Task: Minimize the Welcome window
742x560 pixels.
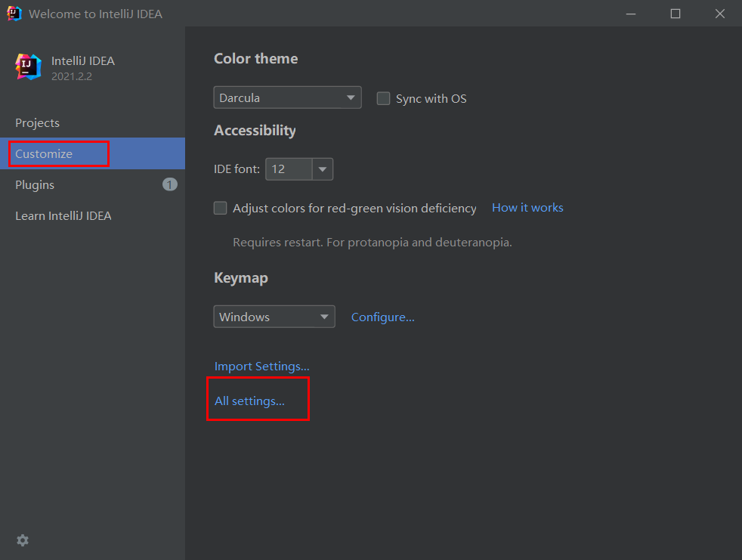Action: tap(631, 14)
